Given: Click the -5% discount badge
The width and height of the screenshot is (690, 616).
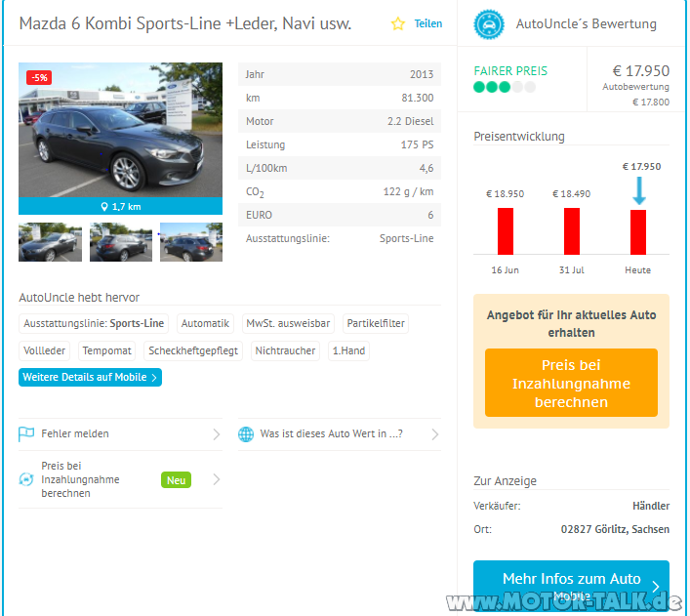Looking at the screenshot, I should [x=40, y=77].
